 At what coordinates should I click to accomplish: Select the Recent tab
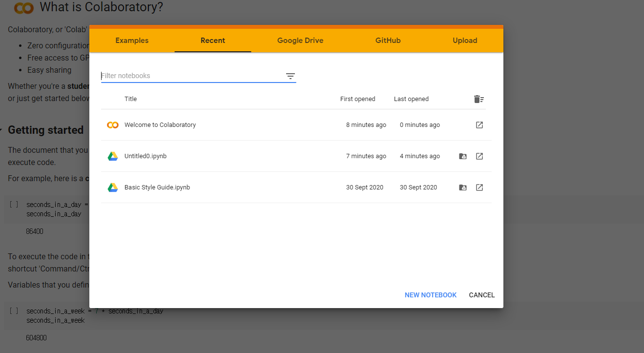(x=213, y=41)
